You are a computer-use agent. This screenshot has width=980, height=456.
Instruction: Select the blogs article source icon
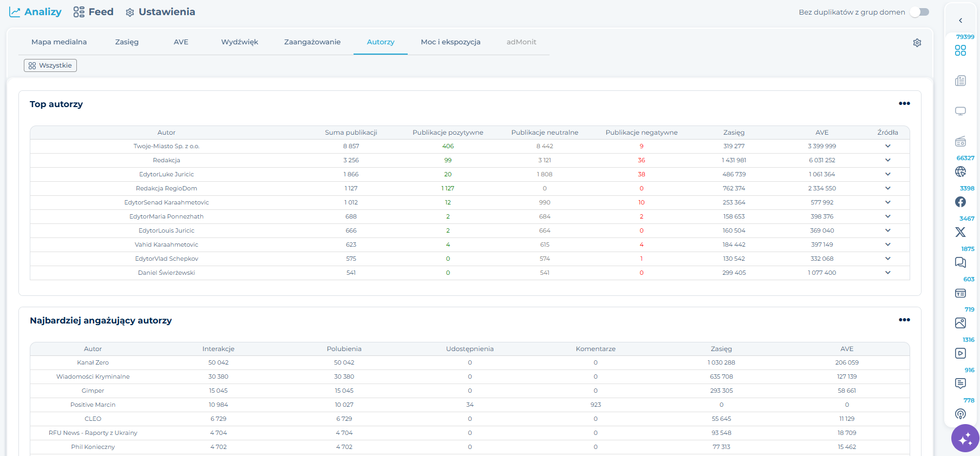pyautogui.click(x=961, y=293)
